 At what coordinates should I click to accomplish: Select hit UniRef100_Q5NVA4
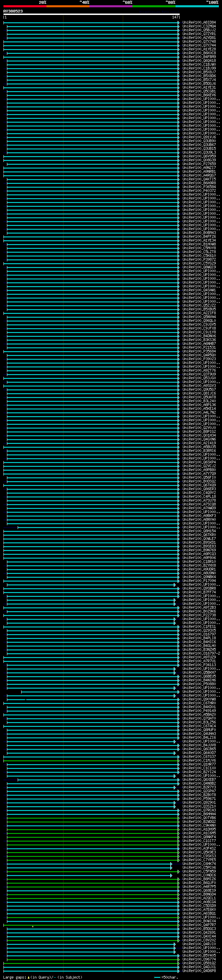[199, 317]
